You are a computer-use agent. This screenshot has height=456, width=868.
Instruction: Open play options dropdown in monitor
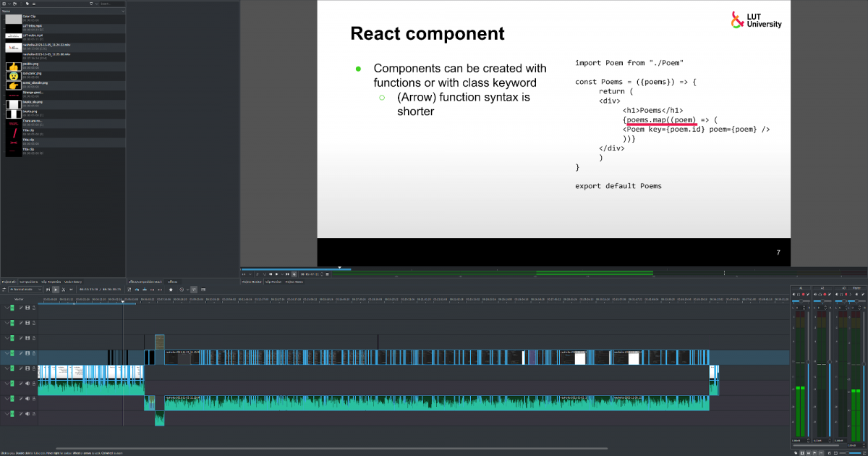[x=282, y=274]
